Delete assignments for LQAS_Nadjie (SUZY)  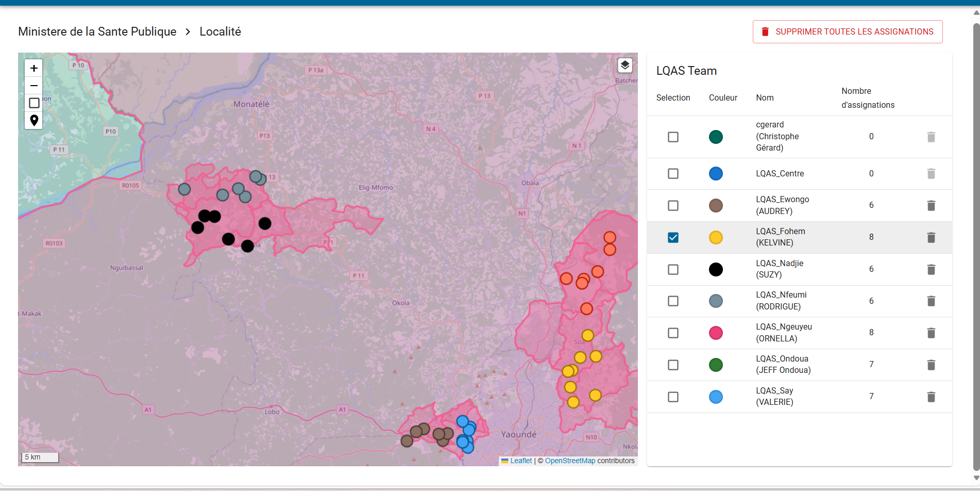click(931, 269)
